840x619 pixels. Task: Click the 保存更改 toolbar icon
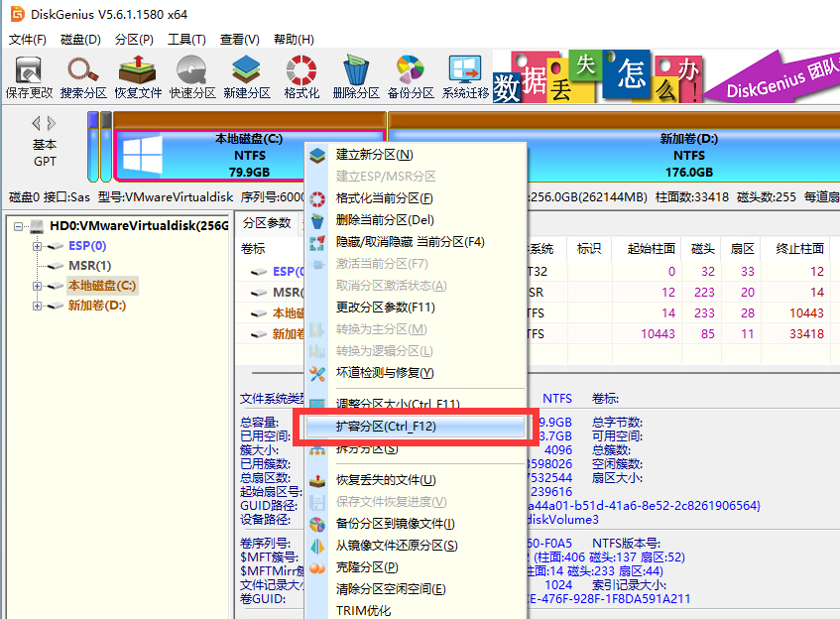pos(29,77)
